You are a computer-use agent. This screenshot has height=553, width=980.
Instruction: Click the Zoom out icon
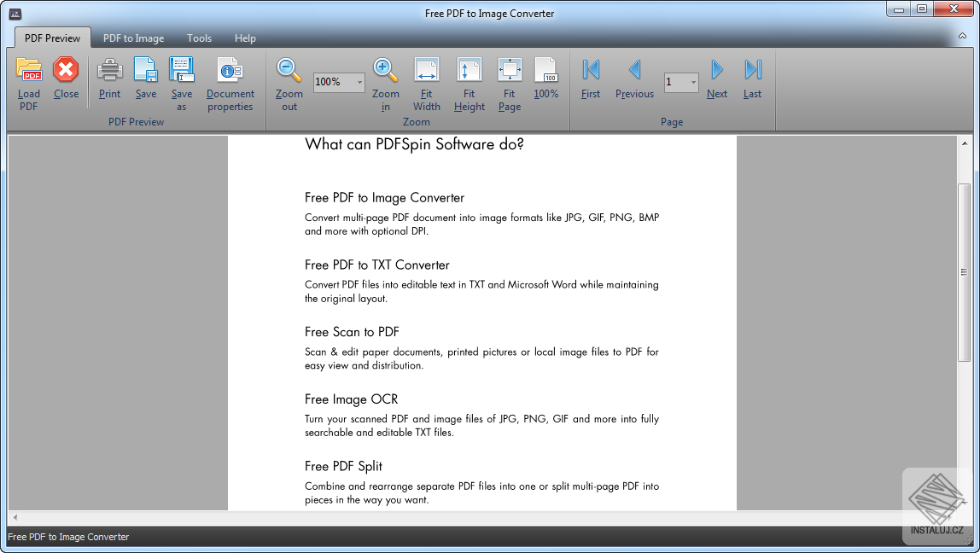click(288, 83)
